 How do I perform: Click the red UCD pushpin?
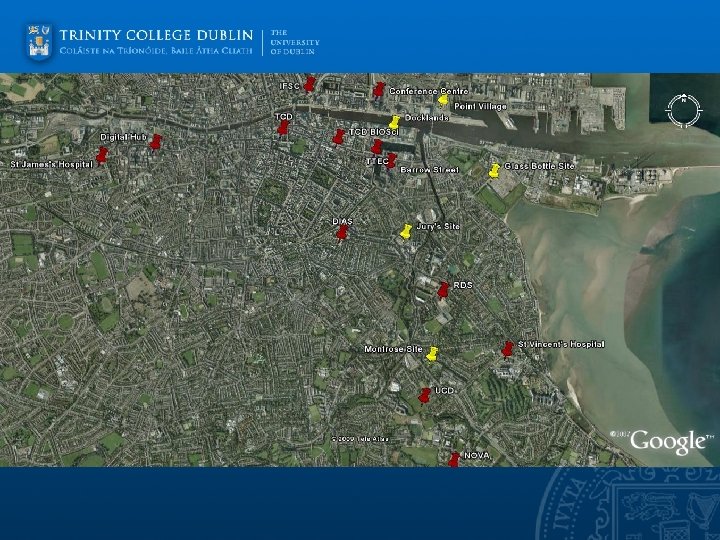pyautogui.click(x=425, y=395)
